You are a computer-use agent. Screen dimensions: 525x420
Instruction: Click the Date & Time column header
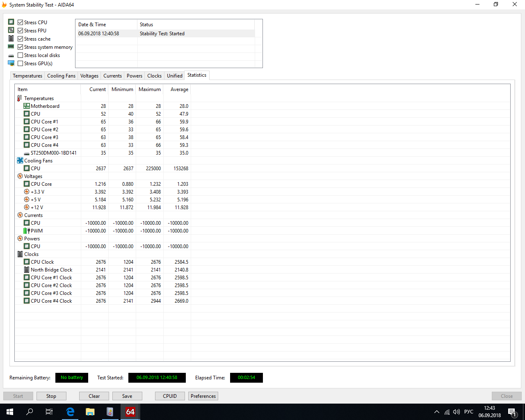click(x=107, y=25)
